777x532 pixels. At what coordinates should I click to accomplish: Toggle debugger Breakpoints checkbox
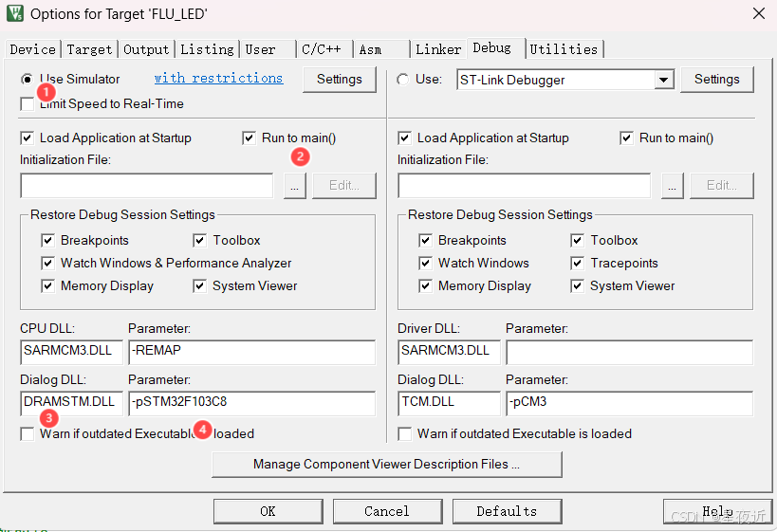(x=426, y=240)
